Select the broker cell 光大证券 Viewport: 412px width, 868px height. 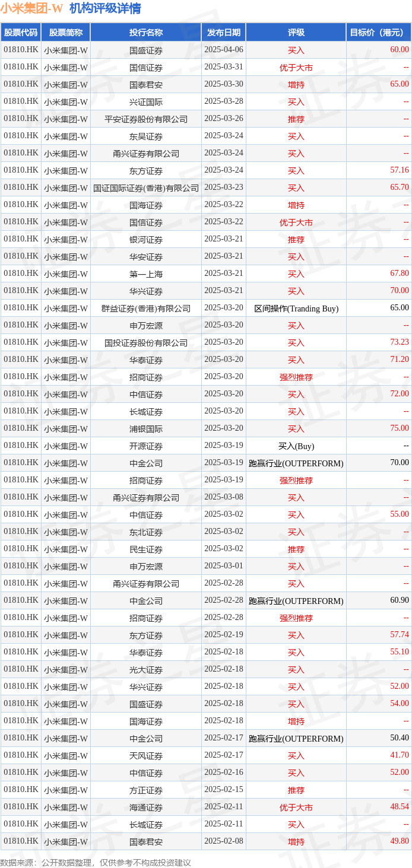146,669
